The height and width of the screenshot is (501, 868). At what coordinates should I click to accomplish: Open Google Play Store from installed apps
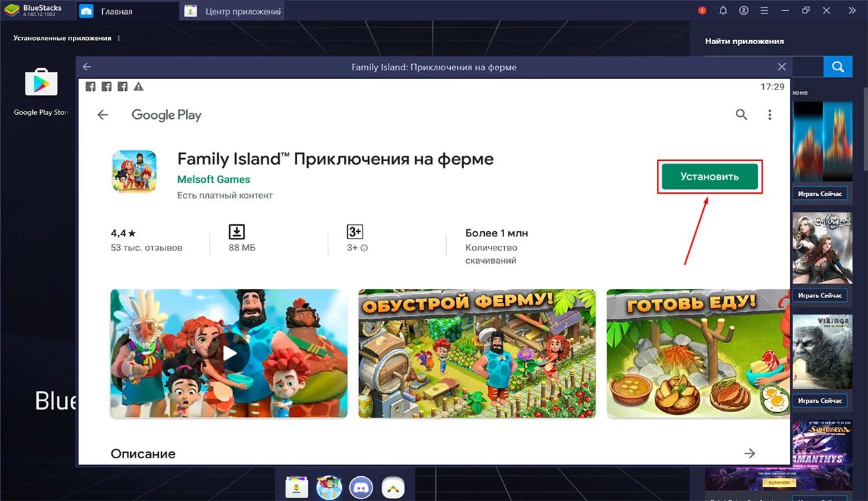(41, 92)
